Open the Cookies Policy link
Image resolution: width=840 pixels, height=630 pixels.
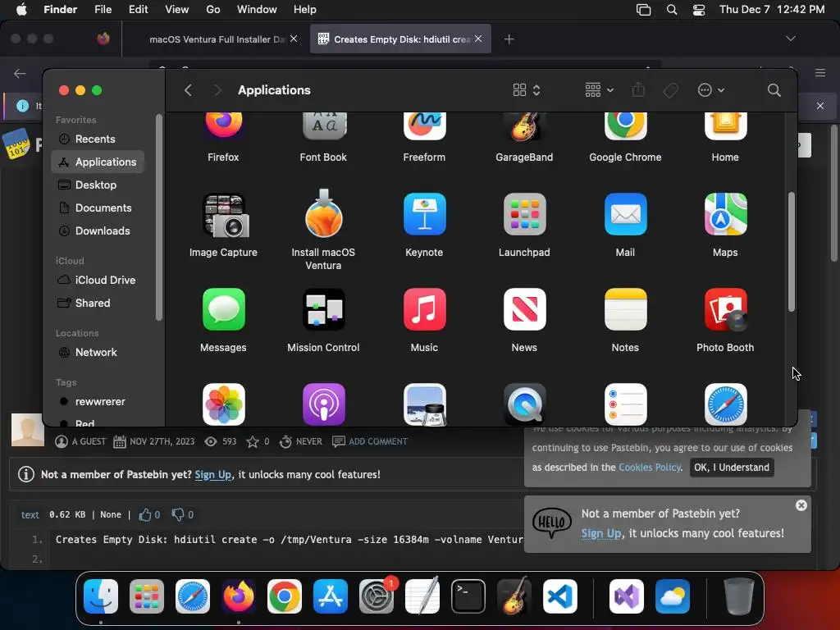[650, 468]
